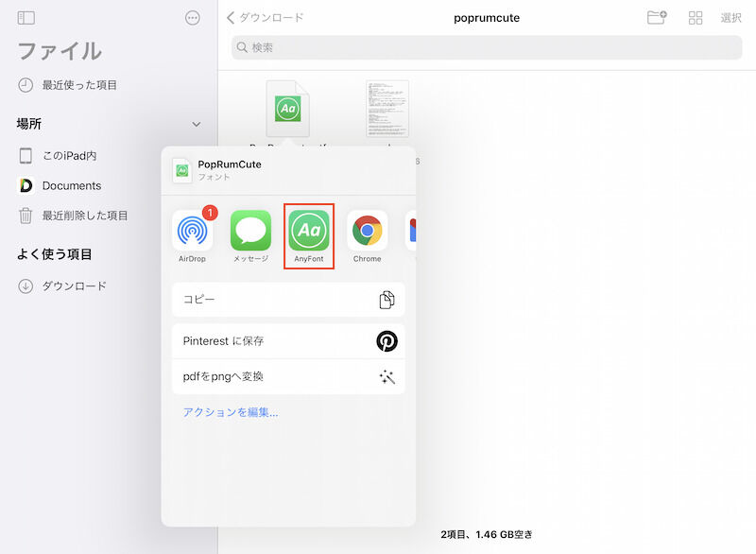Screen dimensions: 756x554
Task: Tap the clock icon beside 最近使った項目
Action: coord(26,85)
